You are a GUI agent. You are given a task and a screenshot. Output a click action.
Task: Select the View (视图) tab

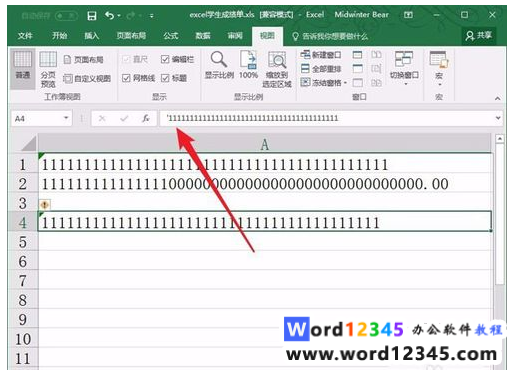click(x=267, y=36)
